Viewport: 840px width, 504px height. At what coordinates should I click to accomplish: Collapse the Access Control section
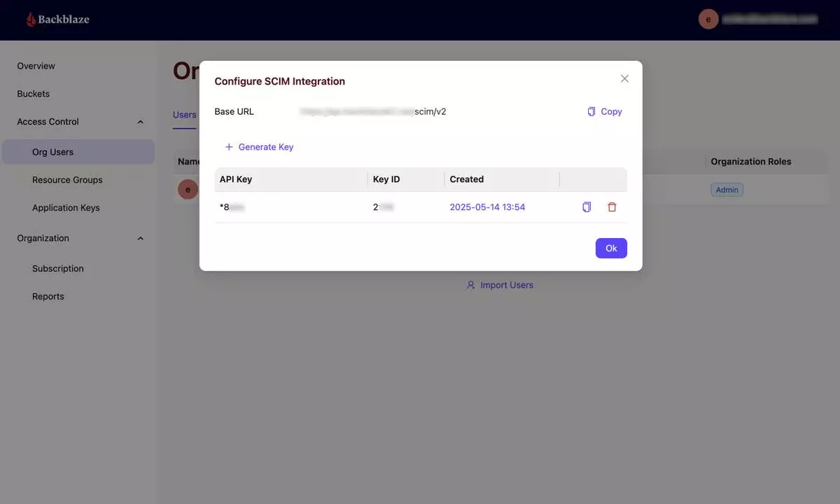pyautogui.click(x=140, y=122)
